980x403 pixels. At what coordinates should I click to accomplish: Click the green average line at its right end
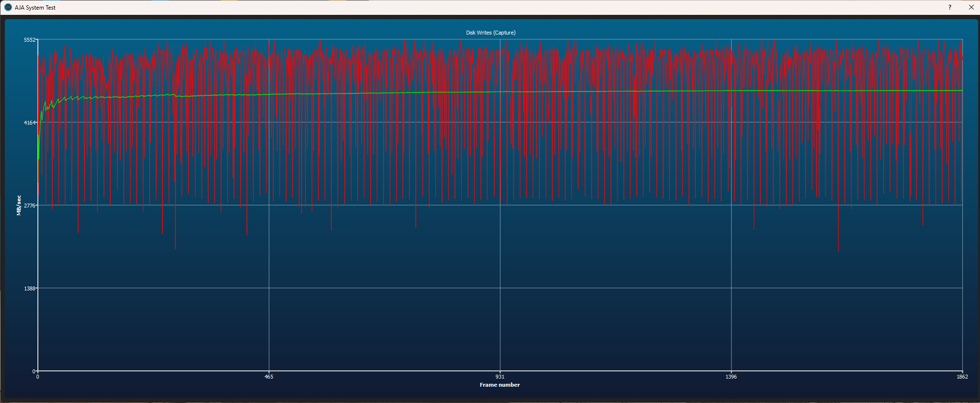(960, 90)
